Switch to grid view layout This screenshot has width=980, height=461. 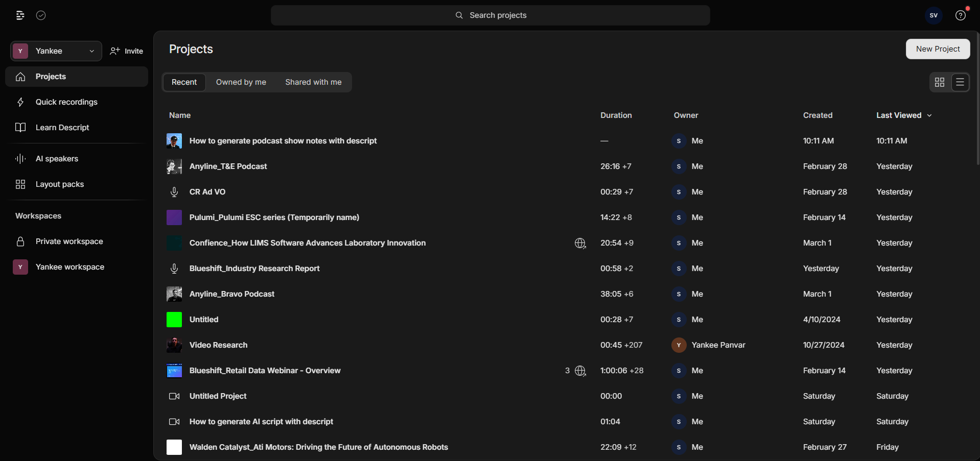[939, 82]
